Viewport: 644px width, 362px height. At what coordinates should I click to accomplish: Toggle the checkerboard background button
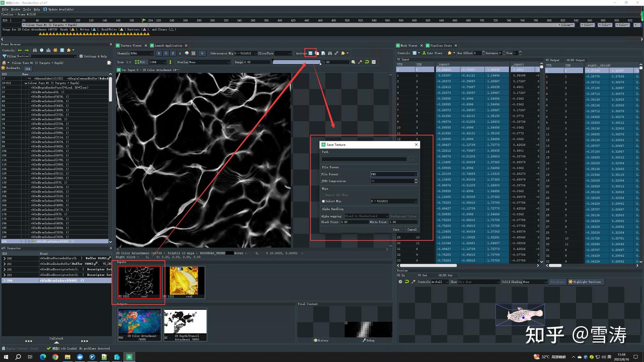coord(194,53)
